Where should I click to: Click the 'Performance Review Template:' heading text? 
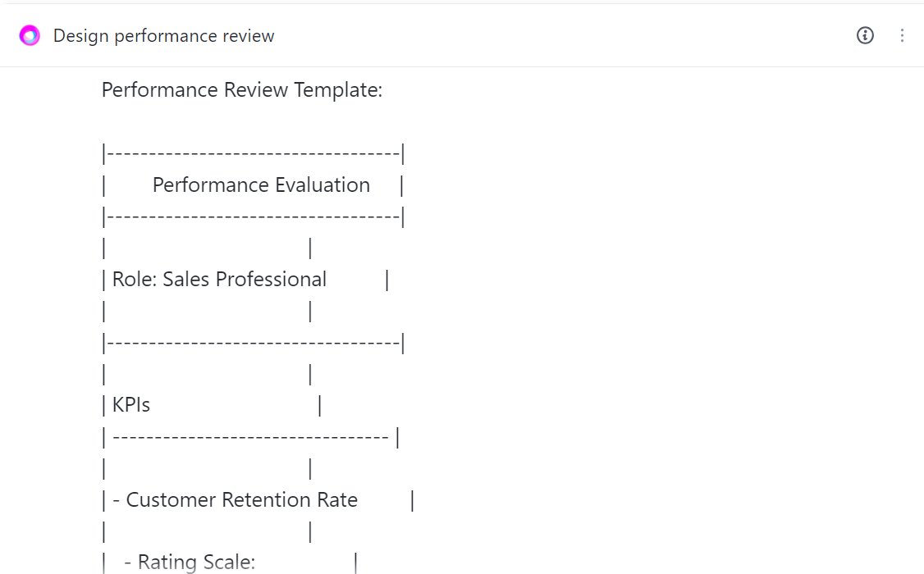[242, 89]
